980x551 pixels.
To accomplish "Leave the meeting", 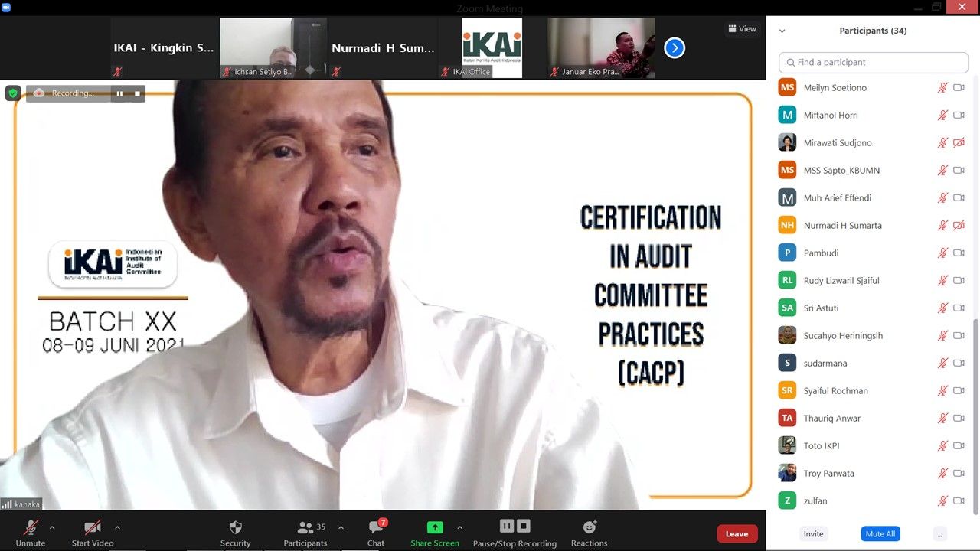I will tap(737, 534).
